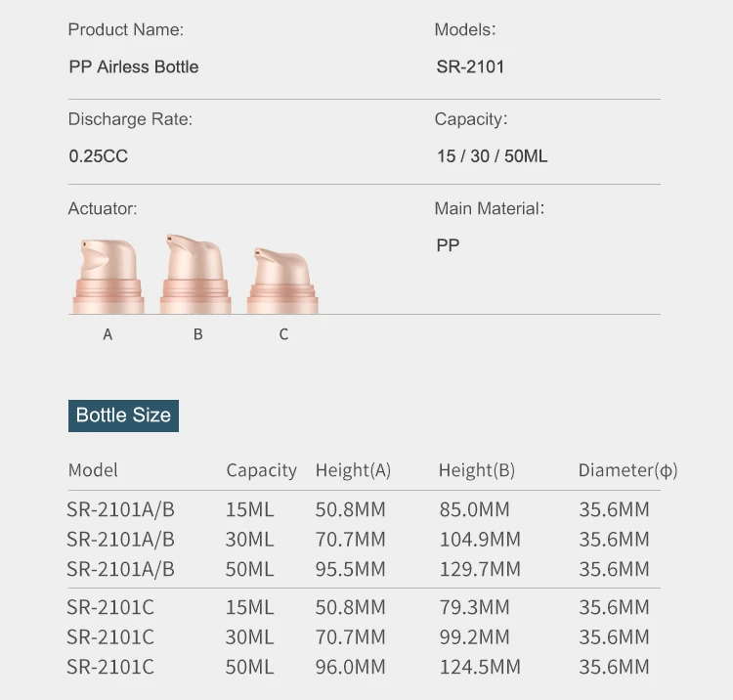
Task: Click the 124.5MM Height(B) value
Action: click(479, 667)
